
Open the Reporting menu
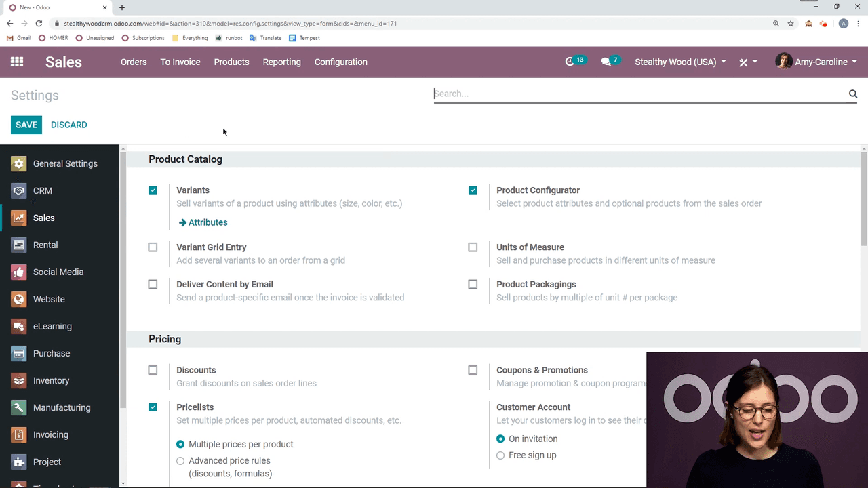[281, 62]
